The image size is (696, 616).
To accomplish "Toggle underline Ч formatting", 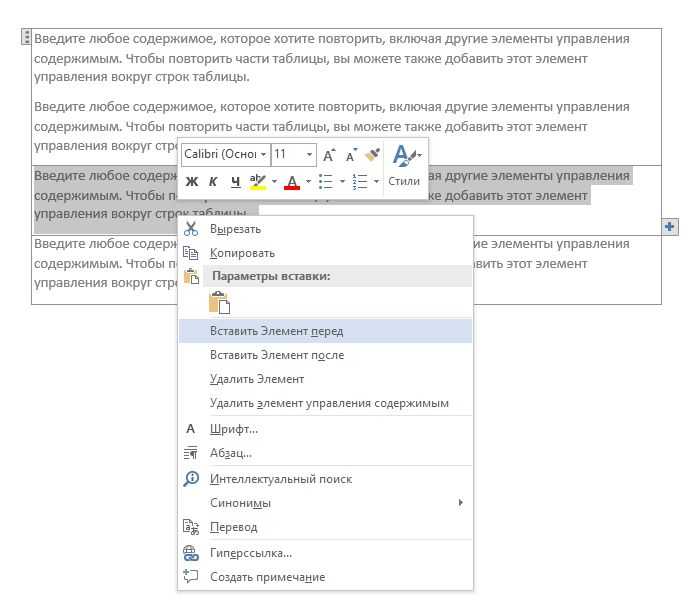I will (x=235, y=181).
